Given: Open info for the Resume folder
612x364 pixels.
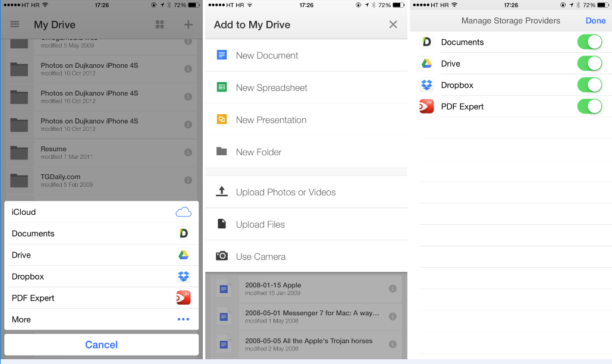Looking at the screenshot, I should (188, 152).
